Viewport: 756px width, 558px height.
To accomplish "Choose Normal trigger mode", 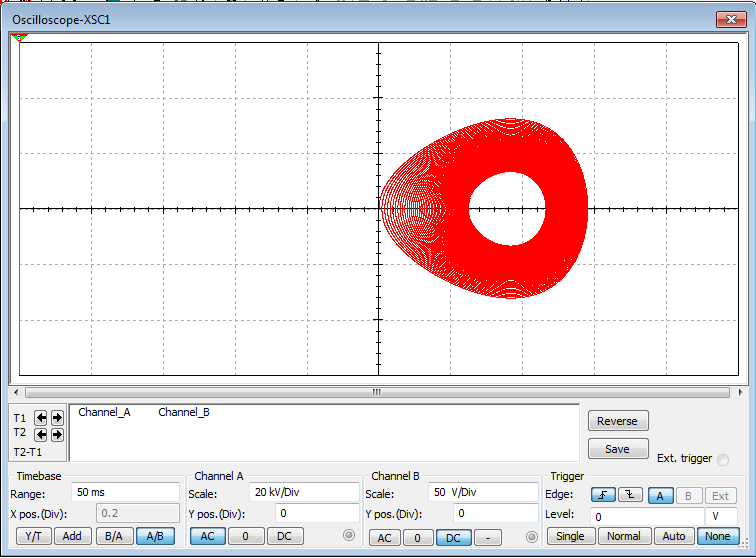I will click(x=624, y=536).
